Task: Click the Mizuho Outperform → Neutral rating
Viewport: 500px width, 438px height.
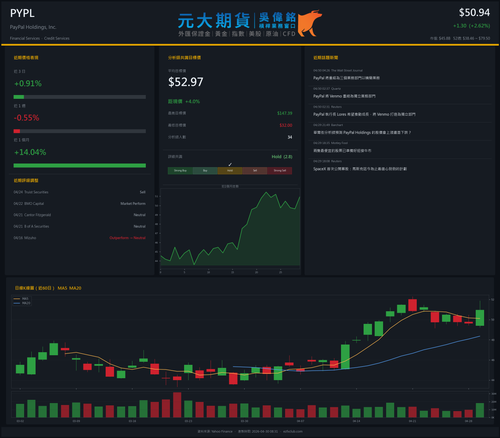Action: [127, 238]
